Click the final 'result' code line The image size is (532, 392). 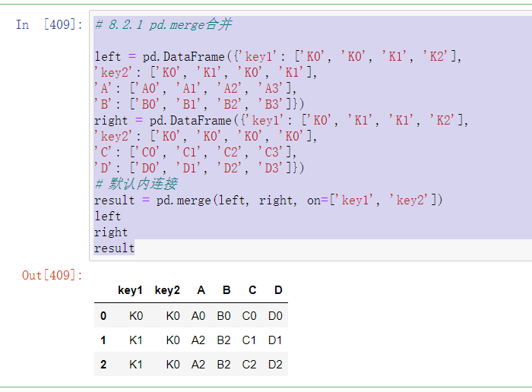point(114,248)
